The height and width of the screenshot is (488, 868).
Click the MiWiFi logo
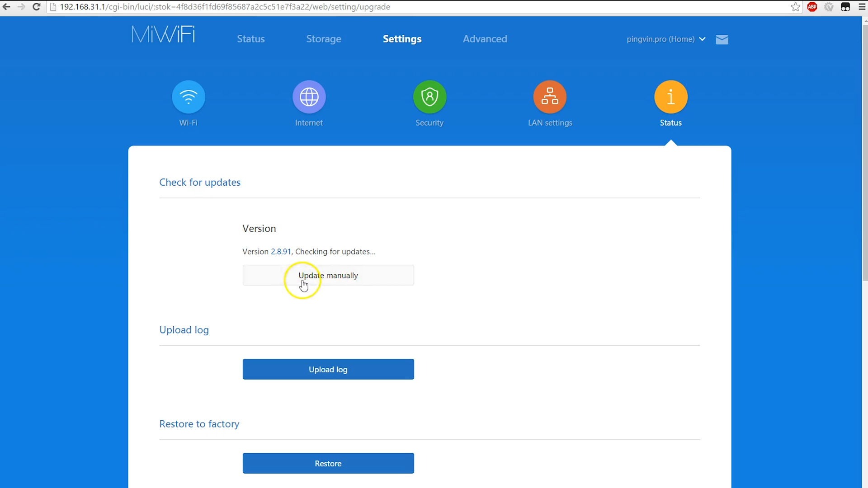pos(163,35)
